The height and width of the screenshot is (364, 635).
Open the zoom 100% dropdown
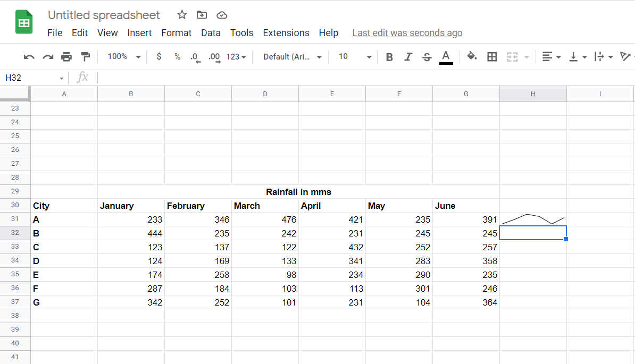click(123, 57)
